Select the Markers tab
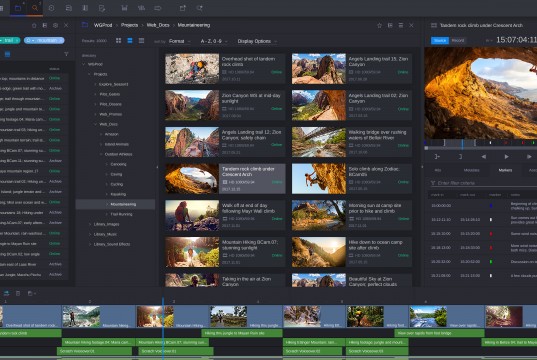Viewport: 537px width, 360px height. coord(505,170)
